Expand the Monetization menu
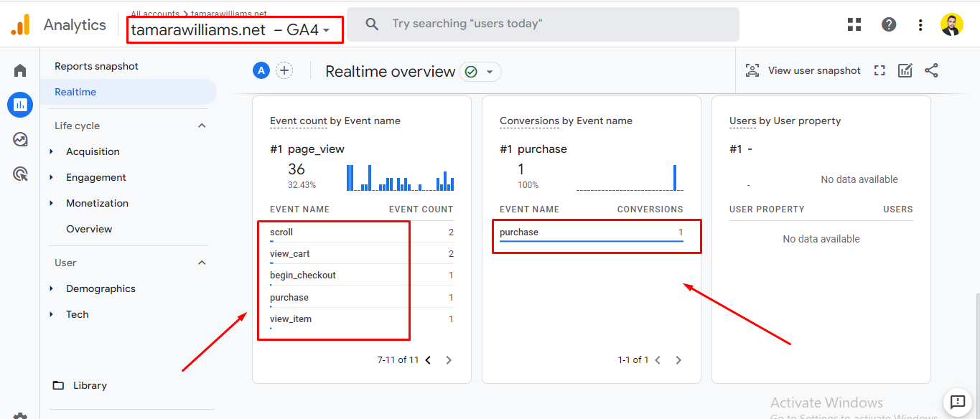980x419 pixels. pyautogui.click(x=51, y=203)
